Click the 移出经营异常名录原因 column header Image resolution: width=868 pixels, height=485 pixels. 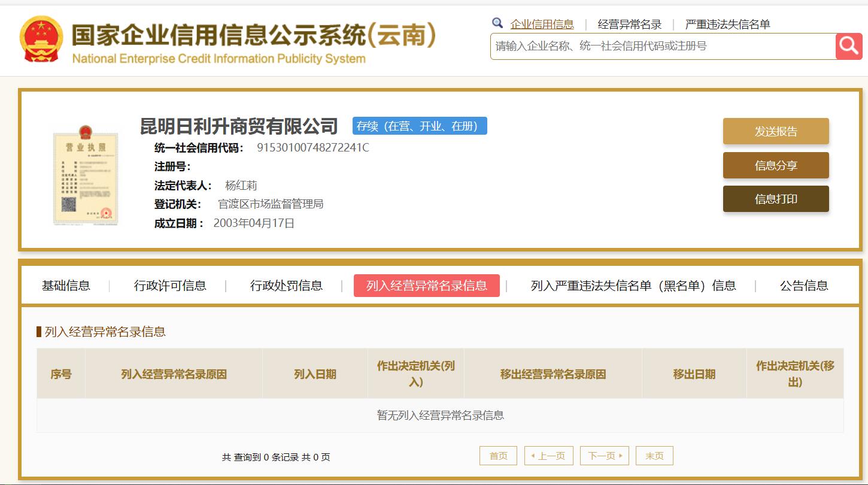pyautogui.click(x=553, y=374)
